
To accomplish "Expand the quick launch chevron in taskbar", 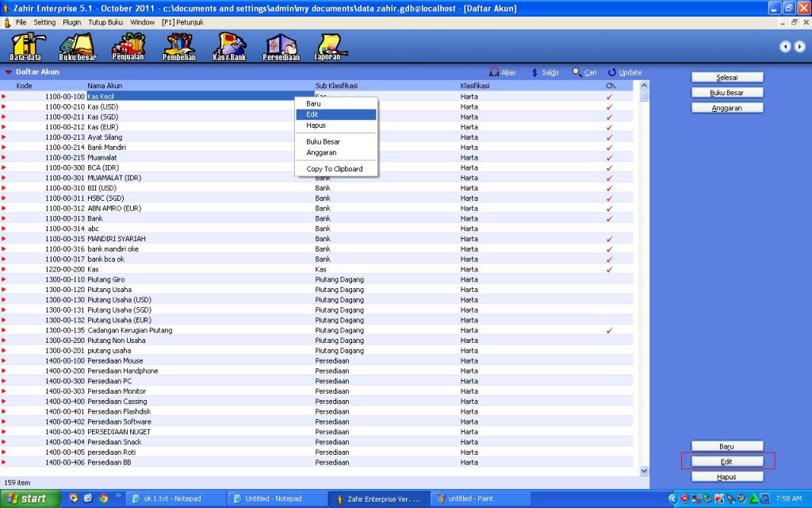I will click(x=118, y=495).
